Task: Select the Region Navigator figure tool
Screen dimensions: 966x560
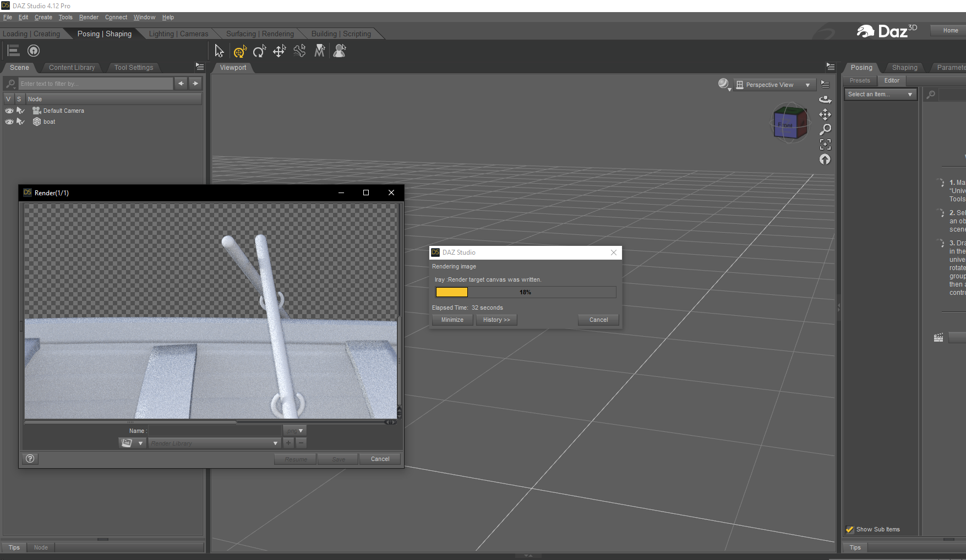Action: (x=340, y=51)
